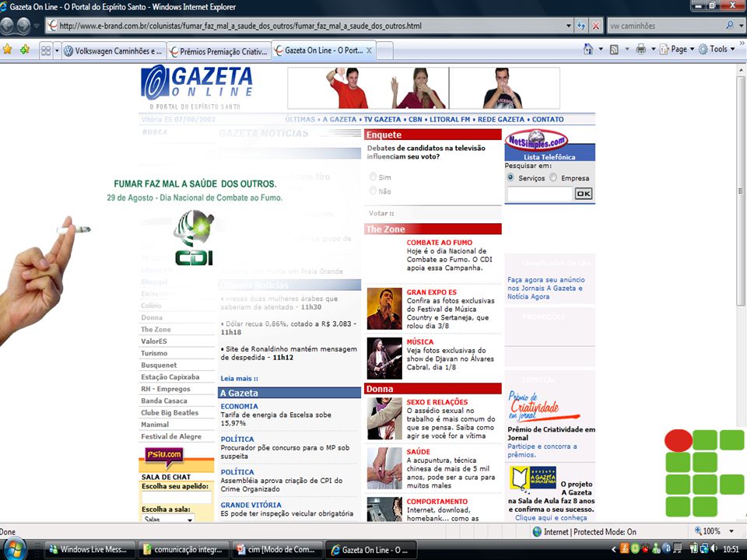747x560 pixels.
Task: Click the red Stop loading icon
Action: pyautogui.click(x=595, y=26)
